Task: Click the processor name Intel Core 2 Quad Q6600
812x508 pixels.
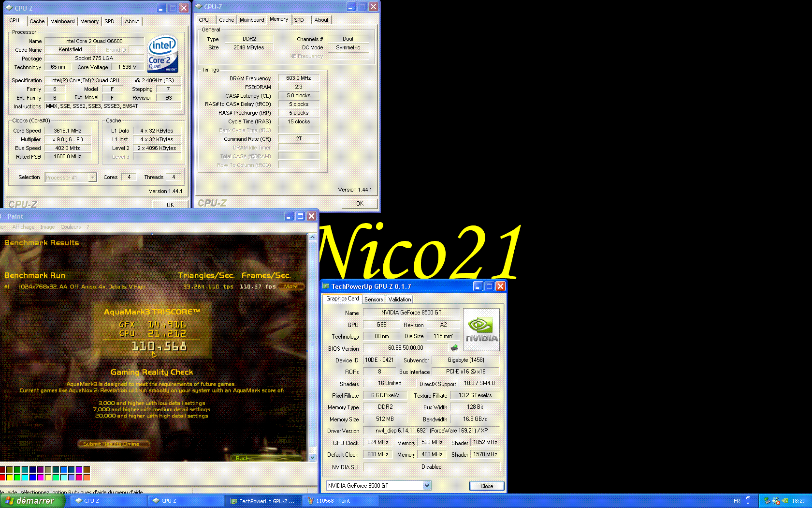Action: pyautogui.click(x=94, y=41)
